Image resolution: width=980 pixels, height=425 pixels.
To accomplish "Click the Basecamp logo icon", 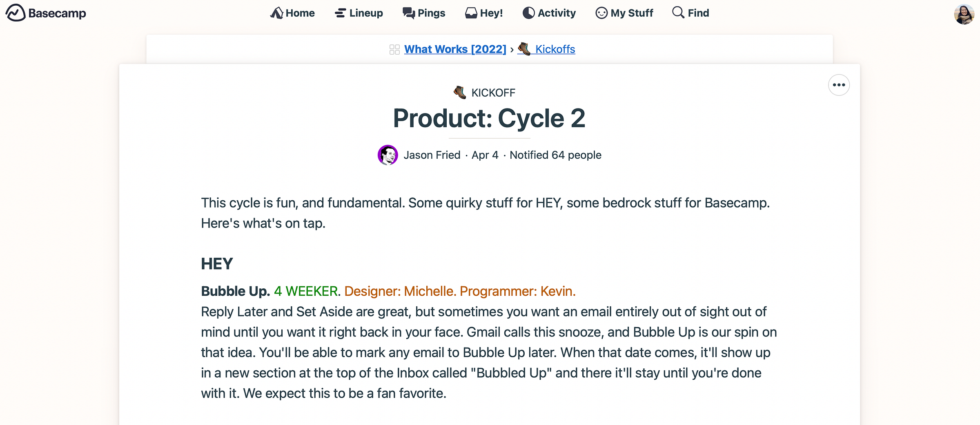I will [16, 13].
